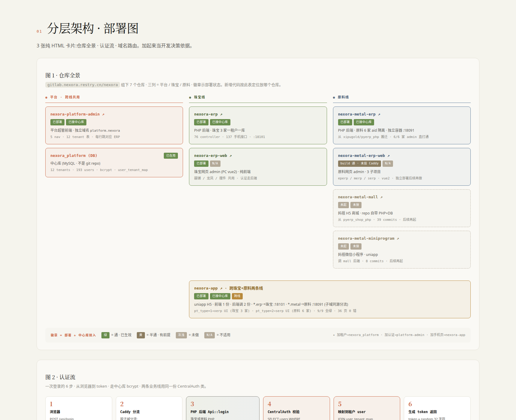The width and height of the screenshot is (516, 420).
Task: Click 未接 badge in nexora-metal-miniprogram card
Action: tap(356, 246)
